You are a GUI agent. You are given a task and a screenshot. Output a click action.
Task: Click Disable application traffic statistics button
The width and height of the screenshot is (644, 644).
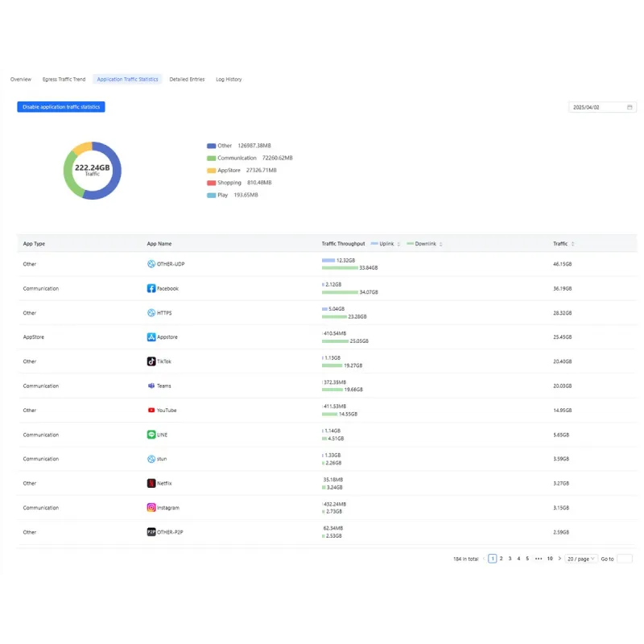[61, 107]
